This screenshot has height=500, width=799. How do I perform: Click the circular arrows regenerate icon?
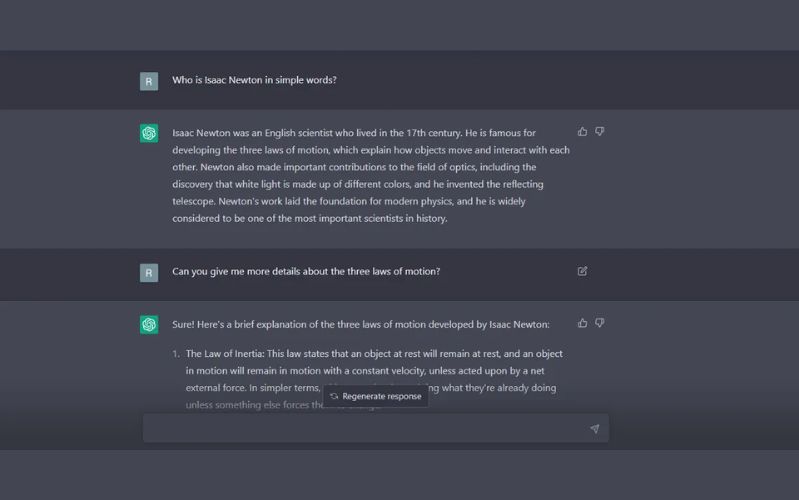click(334, 397)
